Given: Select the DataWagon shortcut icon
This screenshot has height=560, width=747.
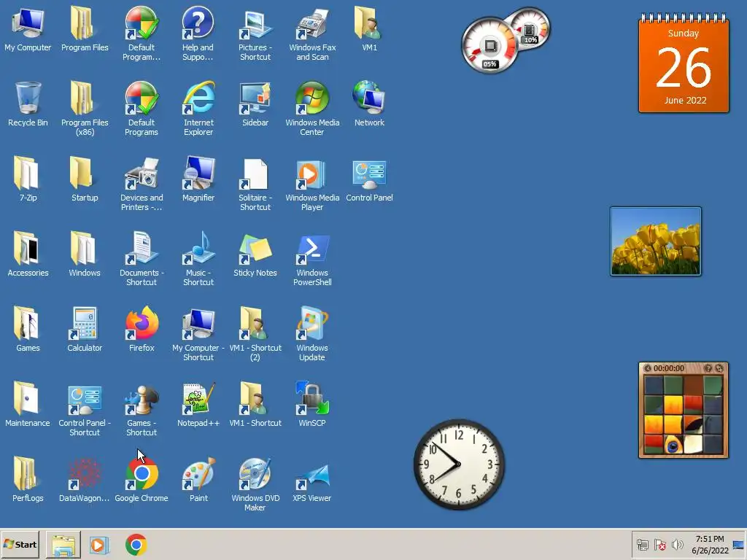Looking at the screenshot, I should (85, 481).
